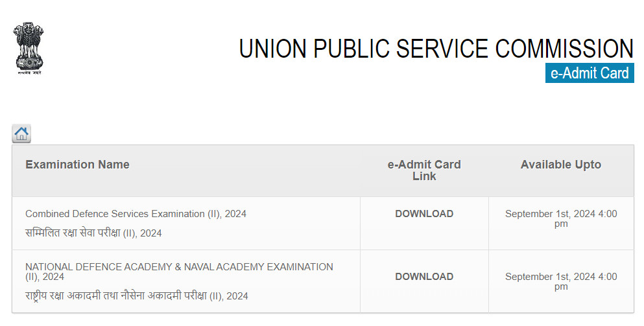
Task: Select the Combined Defence Services Examination (II) title
Action: click(136, 214)
